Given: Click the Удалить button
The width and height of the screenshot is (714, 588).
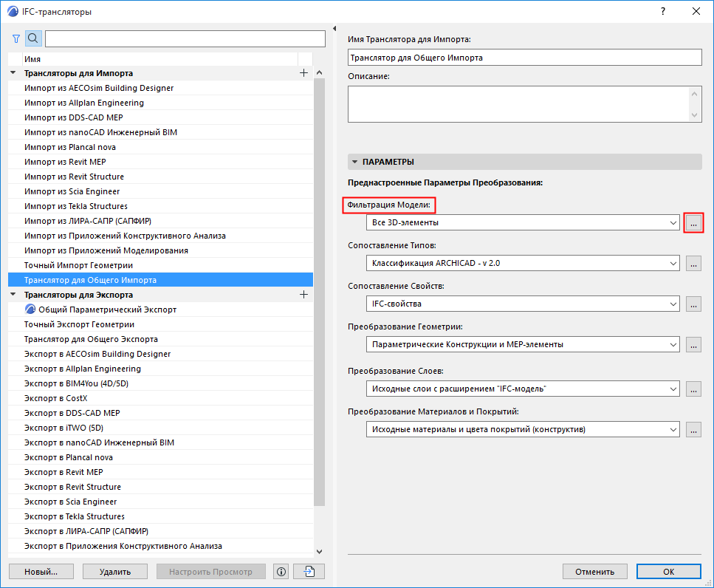Looking at the screenshot, I should point(115,572).
